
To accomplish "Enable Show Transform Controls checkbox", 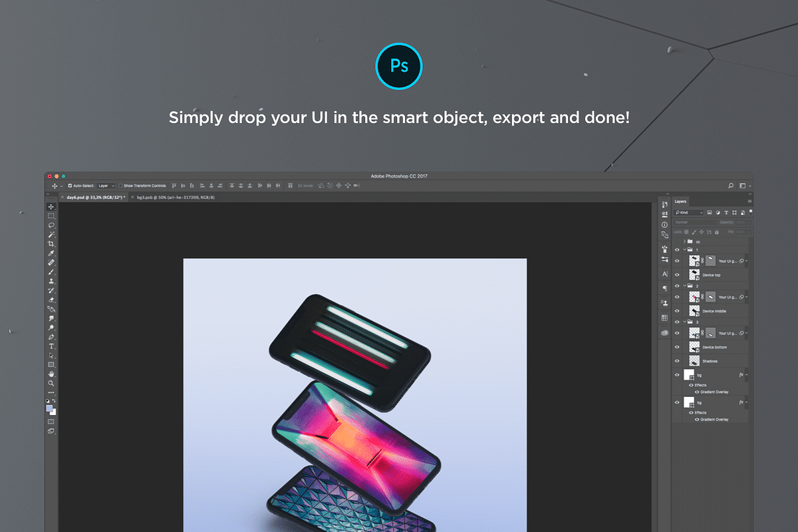I will coord(120,186).
